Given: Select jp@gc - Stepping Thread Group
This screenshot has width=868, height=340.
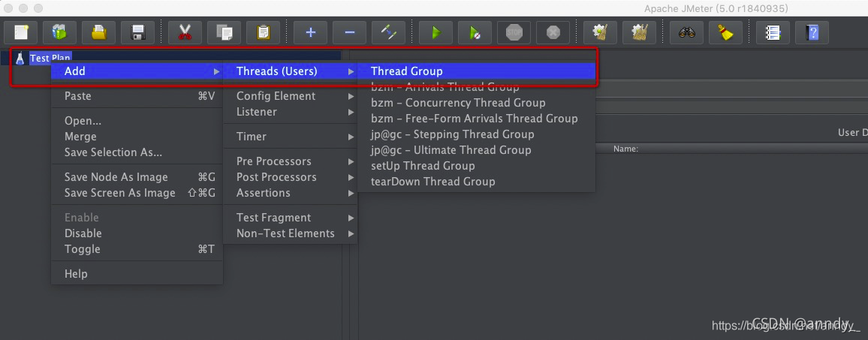Looking at the screenshot, I should (477, 134).
